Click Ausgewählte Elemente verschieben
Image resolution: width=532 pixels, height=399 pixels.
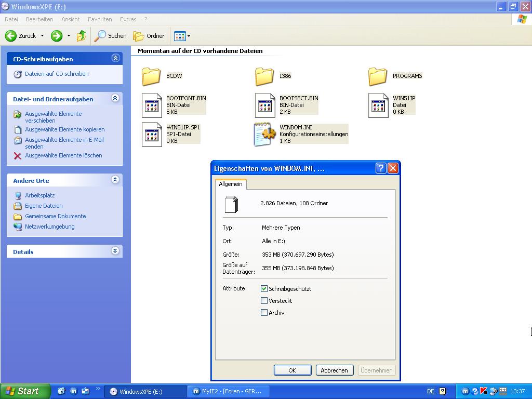click(54, 117)
